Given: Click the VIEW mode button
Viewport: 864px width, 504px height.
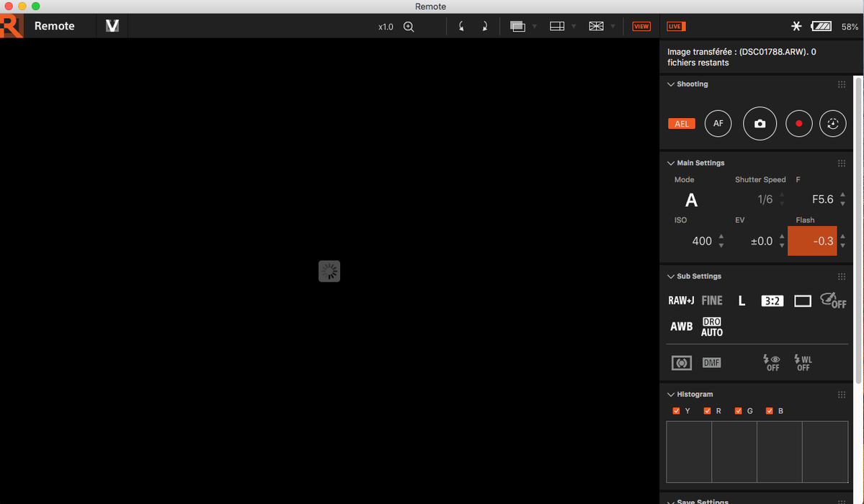Looking at the screenshot, I should 641,27.
